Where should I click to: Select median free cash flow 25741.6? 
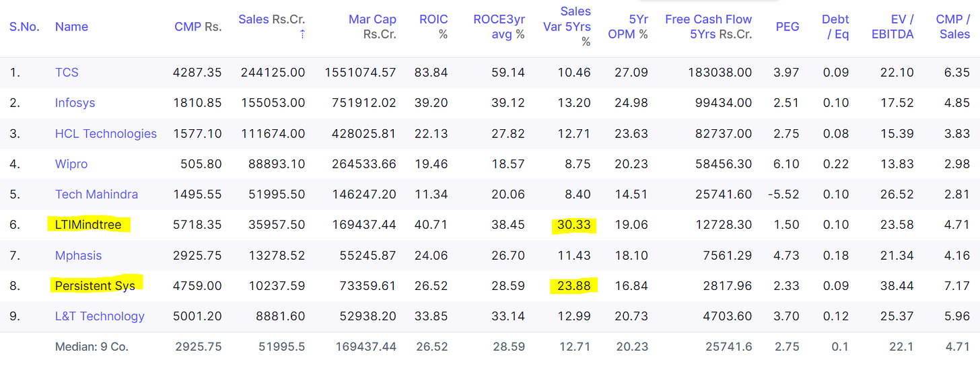tap(730, 347)
